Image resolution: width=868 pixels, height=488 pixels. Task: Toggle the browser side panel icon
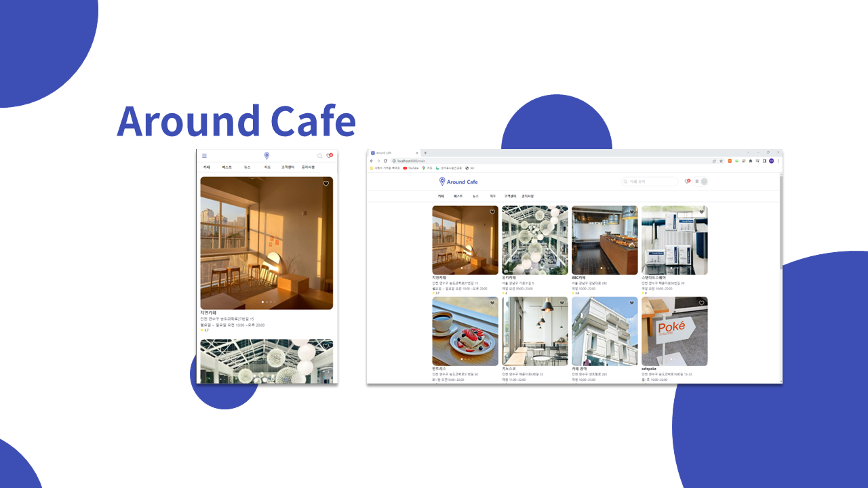tap(764, 161)
